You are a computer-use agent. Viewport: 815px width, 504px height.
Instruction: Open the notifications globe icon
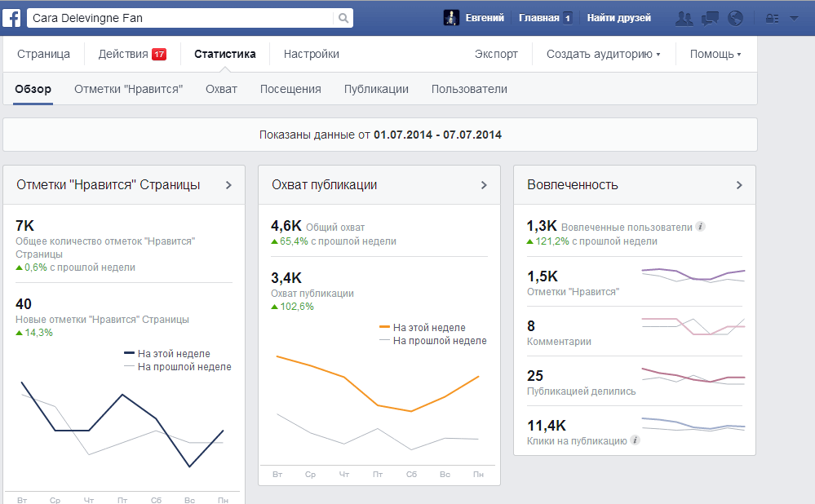click(x=735, y=17)
